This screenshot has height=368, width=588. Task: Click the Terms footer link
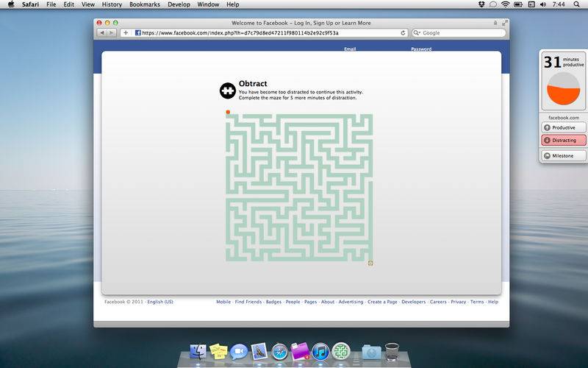pos(477,302)
